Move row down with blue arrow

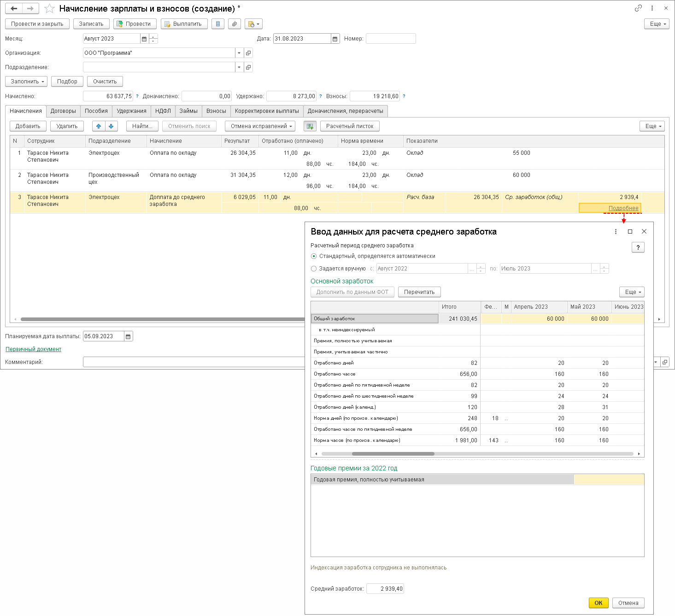(112, 126)
